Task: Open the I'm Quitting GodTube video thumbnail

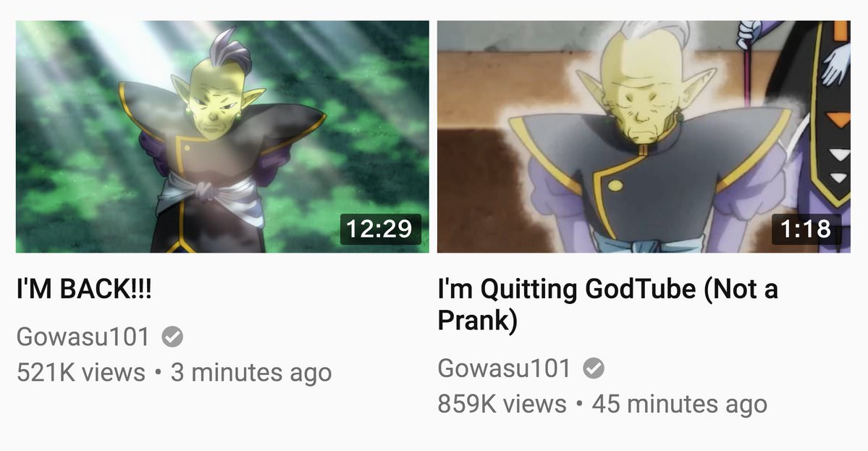Action: [644, 137]
